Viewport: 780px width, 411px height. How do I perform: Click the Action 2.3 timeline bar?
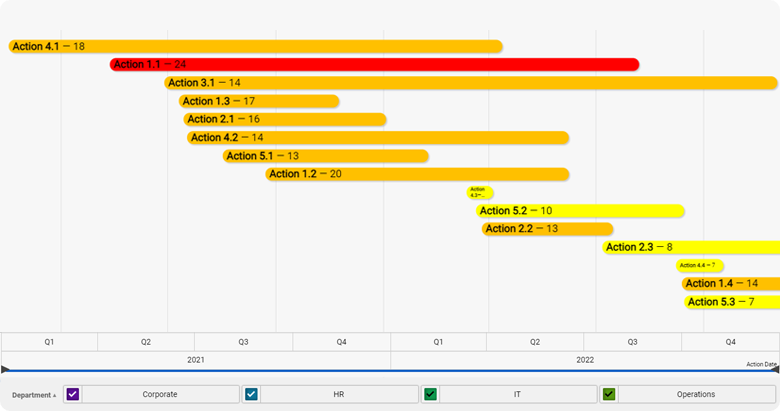tap(690, 247)
